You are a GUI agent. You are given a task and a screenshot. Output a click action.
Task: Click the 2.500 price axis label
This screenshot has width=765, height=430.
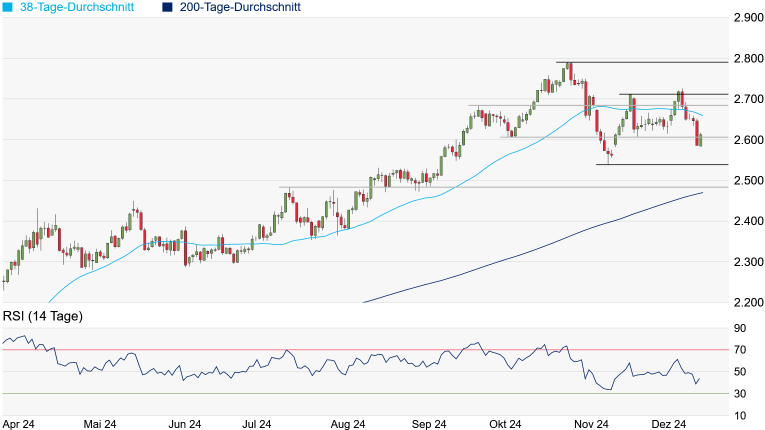(x=745, y=181)
